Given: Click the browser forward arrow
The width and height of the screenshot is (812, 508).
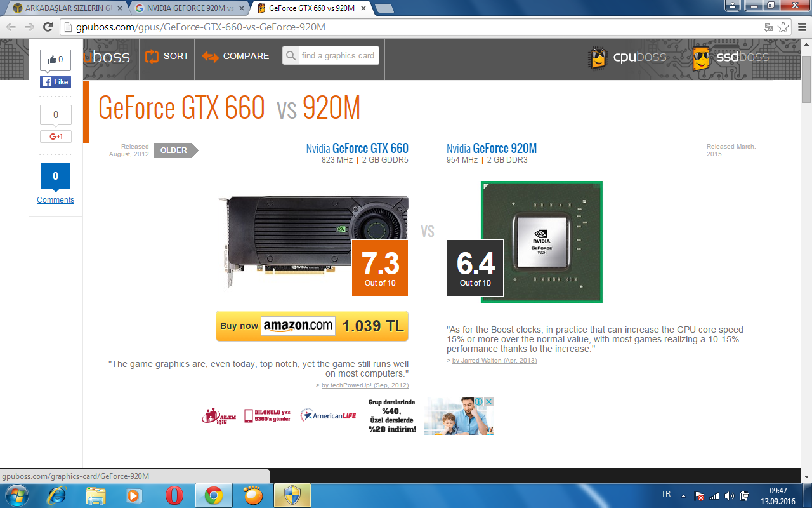Looking at the screenshot, I should coord(29,27).
